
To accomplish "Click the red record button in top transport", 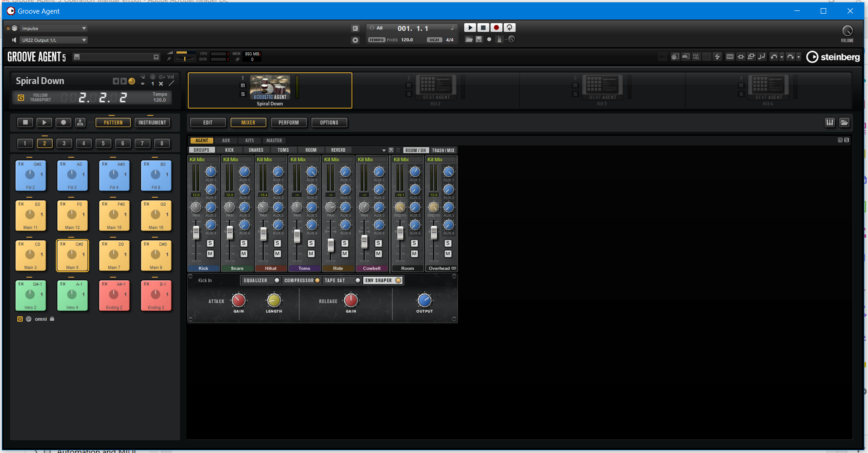I will tap(497, 28).
